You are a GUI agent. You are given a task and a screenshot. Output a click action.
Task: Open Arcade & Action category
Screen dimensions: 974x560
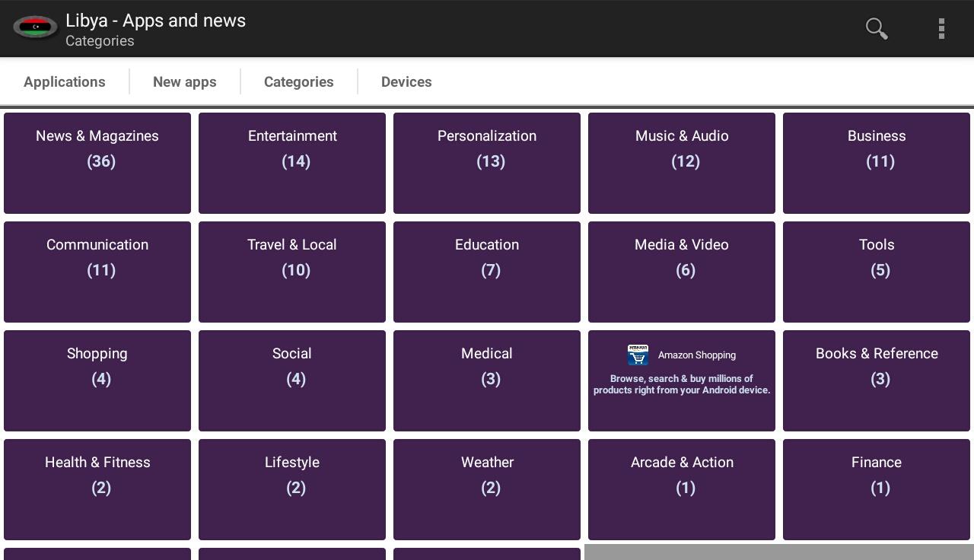click(x=682, y=489)
